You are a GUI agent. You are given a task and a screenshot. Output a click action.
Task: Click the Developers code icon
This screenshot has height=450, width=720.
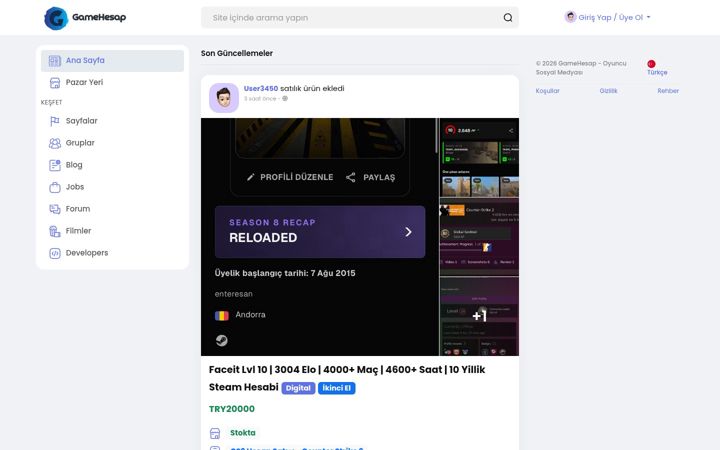pos(55,253)
